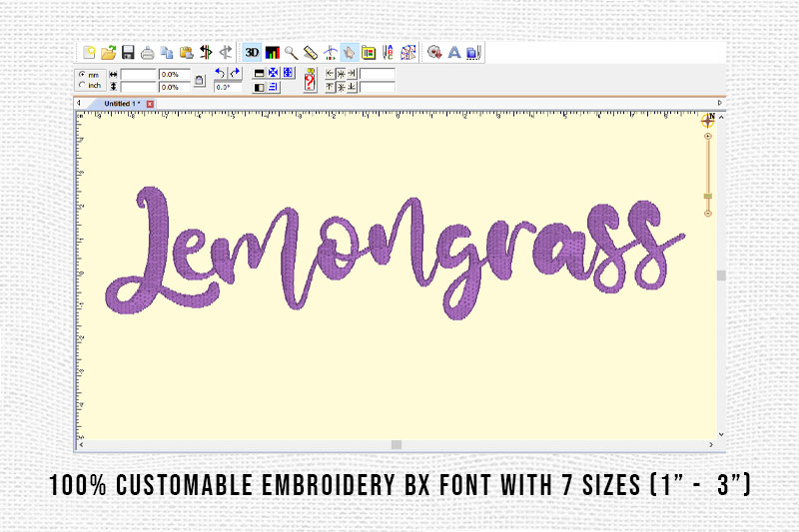Select the pointing hand select tool
This screenshot has height=532, width=799.
click(350, 53)
